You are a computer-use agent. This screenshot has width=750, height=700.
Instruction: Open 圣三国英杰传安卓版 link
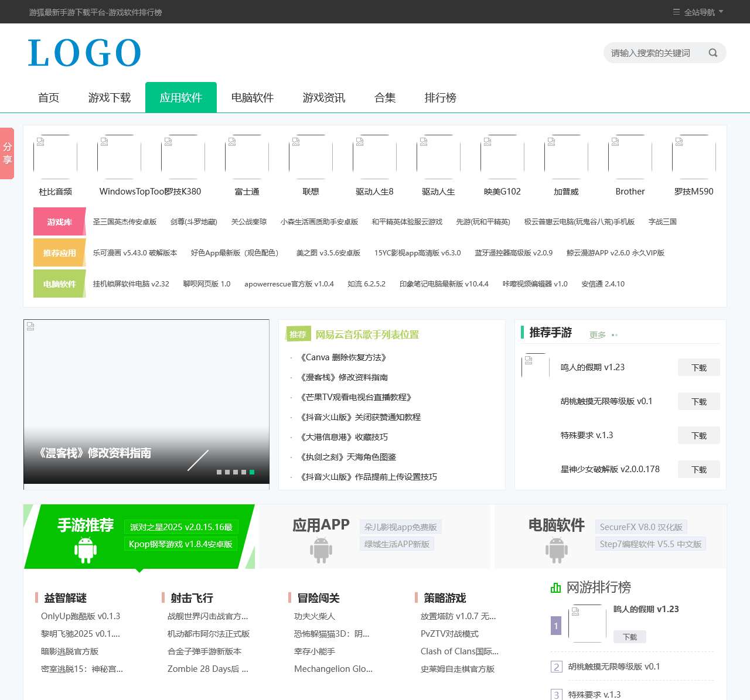pyautogui.click(x=125, y=221)
